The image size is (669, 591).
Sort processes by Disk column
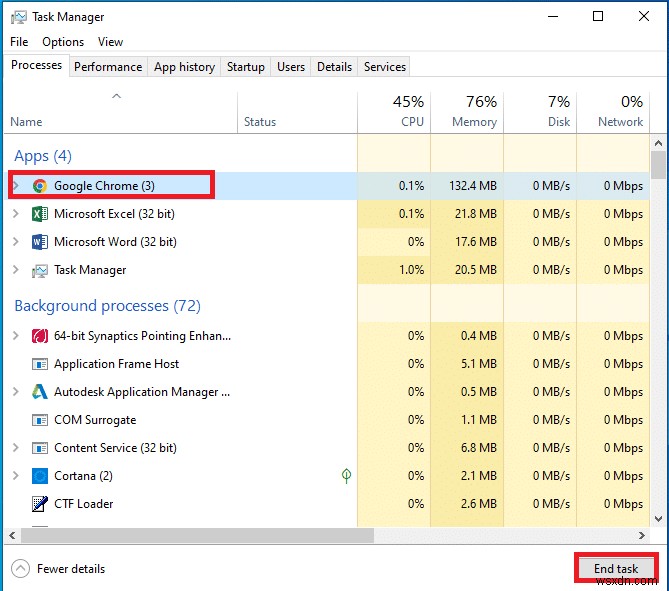[x=540, y=112]
